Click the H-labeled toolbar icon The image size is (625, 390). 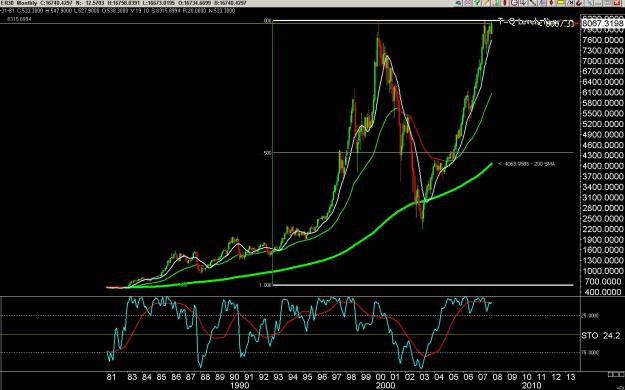570,3
